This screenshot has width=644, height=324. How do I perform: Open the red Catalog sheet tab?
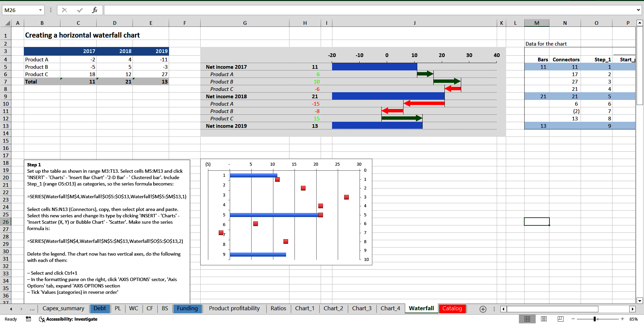452,309
